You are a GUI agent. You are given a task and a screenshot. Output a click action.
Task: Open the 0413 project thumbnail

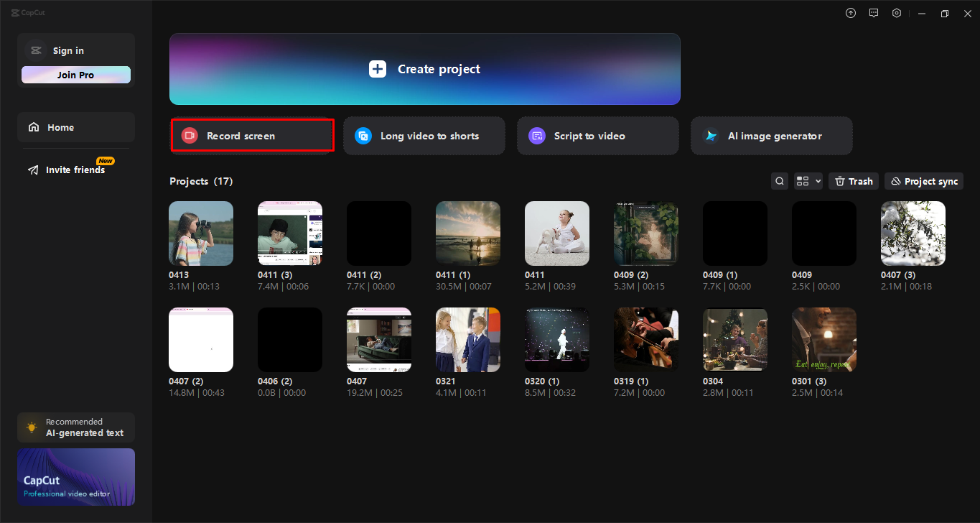[201, 233]
